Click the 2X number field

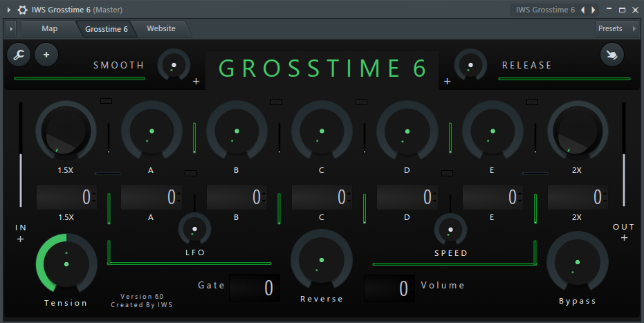pos(578,197)
